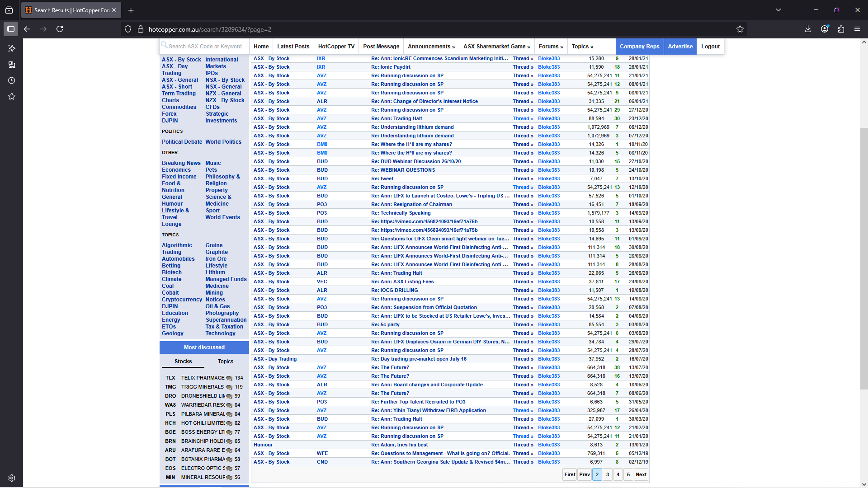This screenshot has height=488, width=868.
Task: Click comment bubble icon next to BOSS ENERGY
Action: [229, 432]
